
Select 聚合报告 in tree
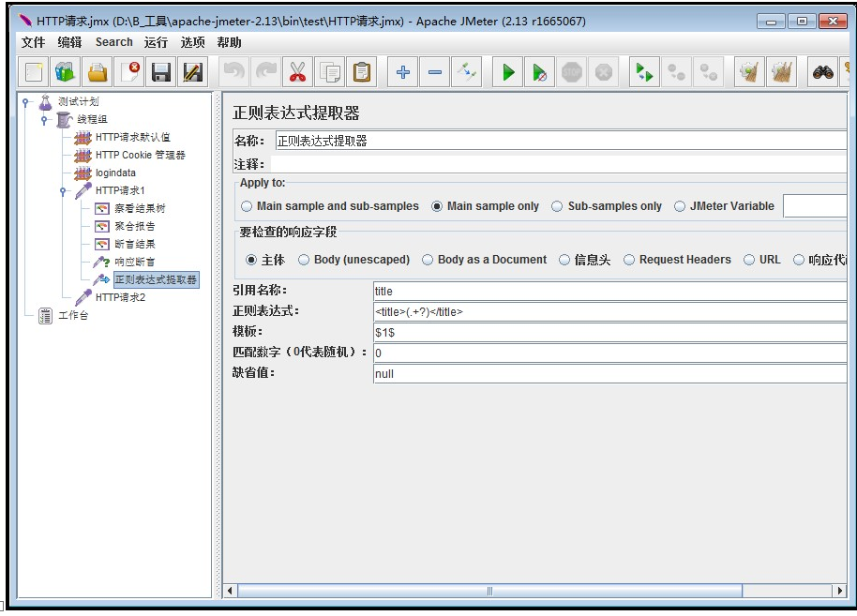click(x=134, y=226)
